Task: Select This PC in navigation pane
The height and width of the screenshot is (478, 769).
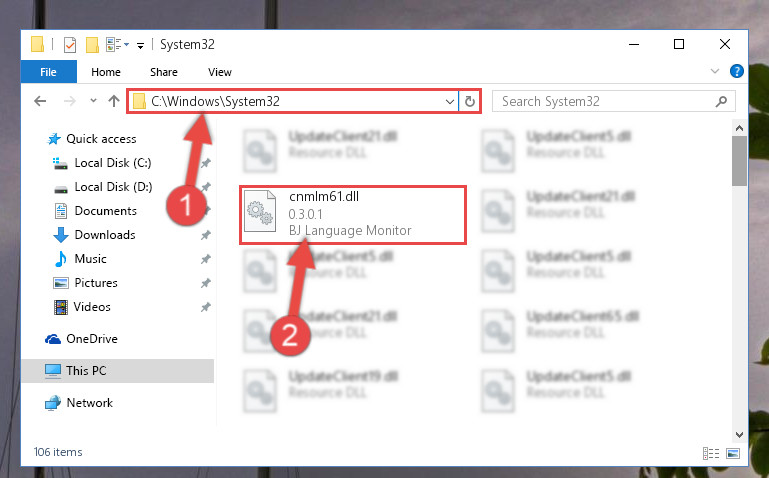Action: click(118, 371)
